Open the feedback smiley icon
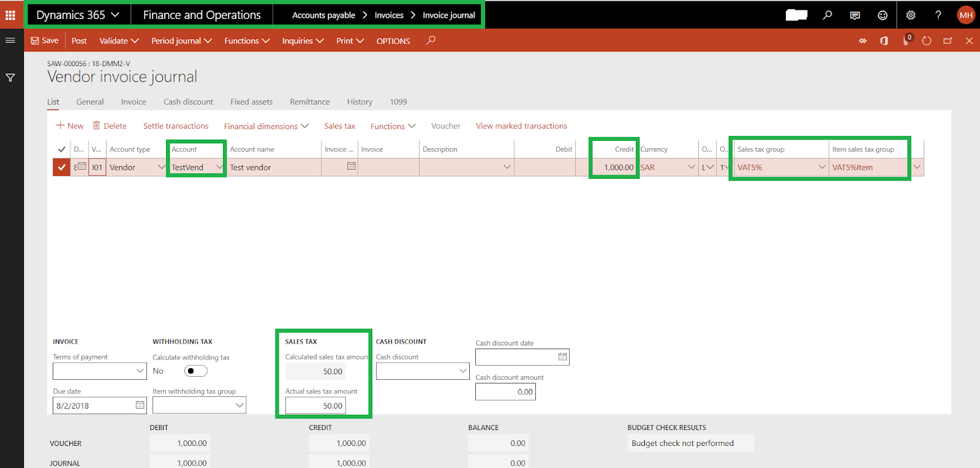 (883, 15)
